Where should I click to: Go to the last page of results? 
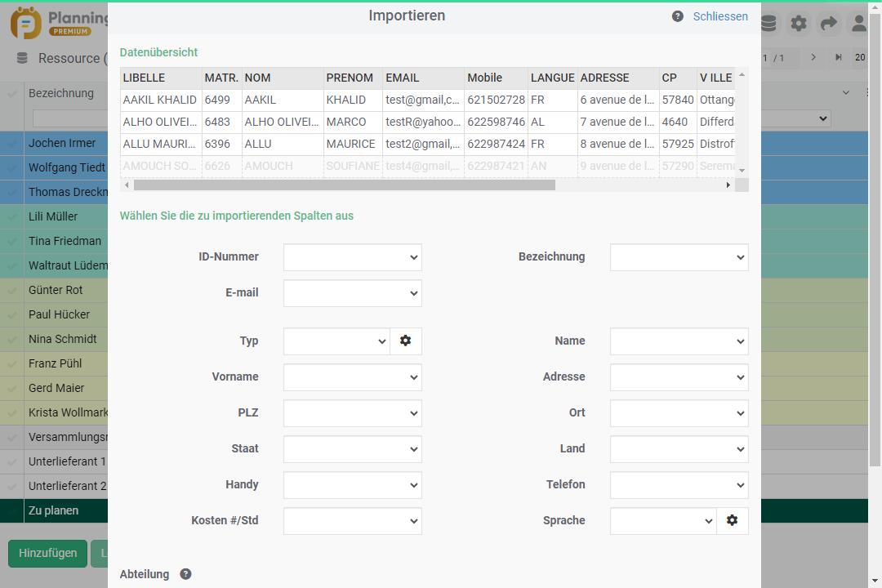point(838,58)
